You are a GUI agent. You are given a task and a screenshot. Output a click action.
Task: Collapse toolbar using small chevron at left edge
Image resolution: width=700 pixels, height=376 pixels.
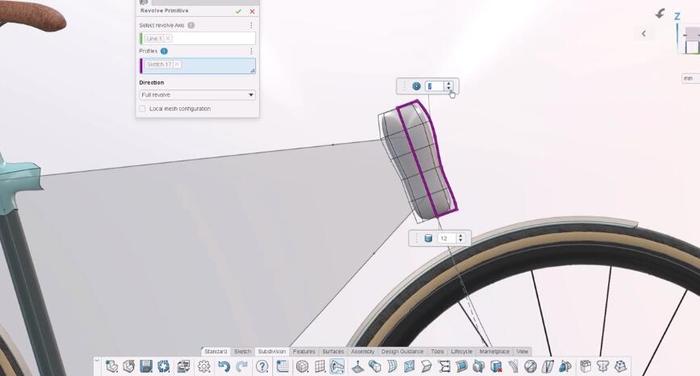tap(96, 359)
